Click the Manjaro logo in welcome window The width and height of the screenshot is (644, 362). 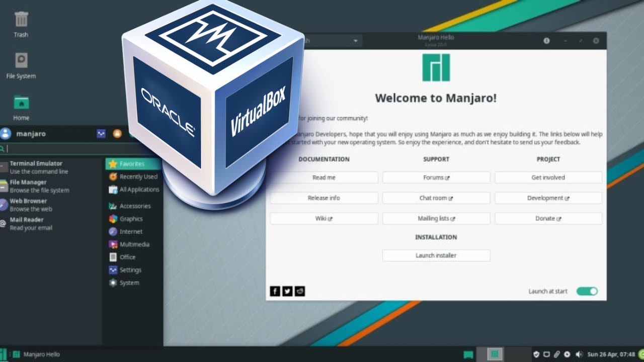[x=436, y=67]
